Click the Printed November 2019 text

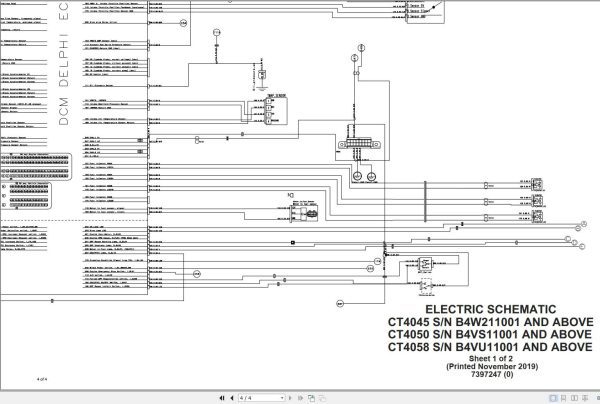pos(492,366)
